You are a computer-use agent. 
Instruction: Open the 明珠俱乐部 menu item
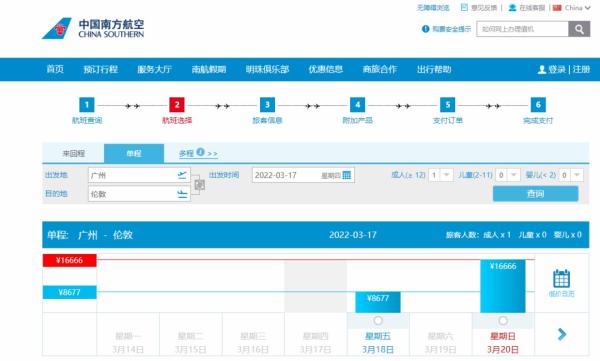(x=267, y=69)
